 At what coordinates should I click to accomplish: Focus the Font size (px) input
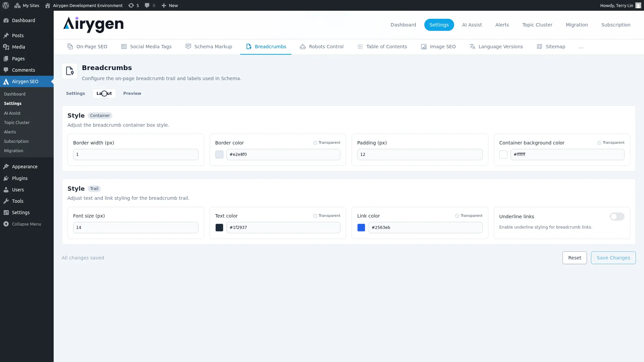136,228
